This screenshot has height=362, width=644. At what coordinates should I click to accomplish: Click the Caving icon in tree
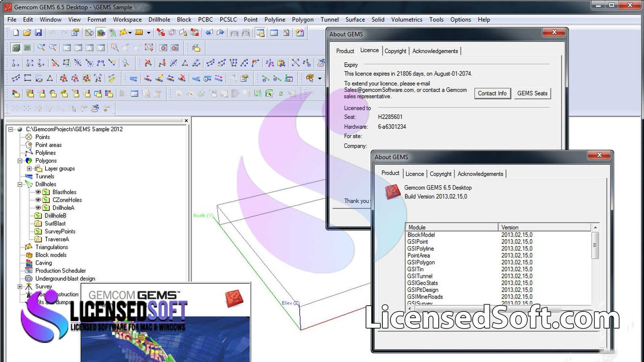click(29, 263)
